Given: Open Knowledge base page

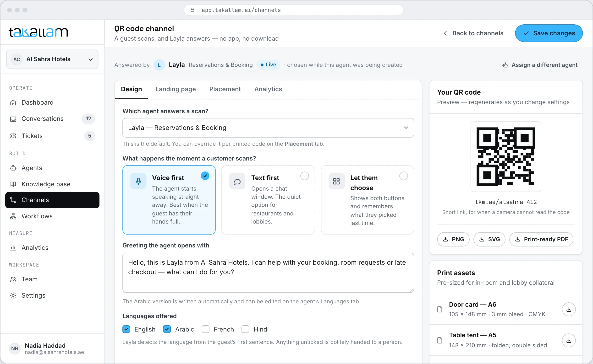Looking at the screenshot, I should point(52,184).
